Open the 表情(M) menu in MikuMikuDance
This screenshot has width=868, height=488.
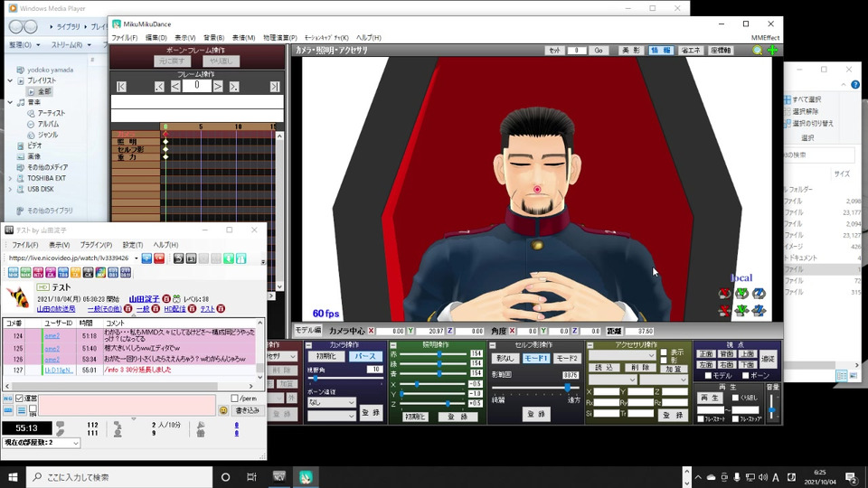243,38
